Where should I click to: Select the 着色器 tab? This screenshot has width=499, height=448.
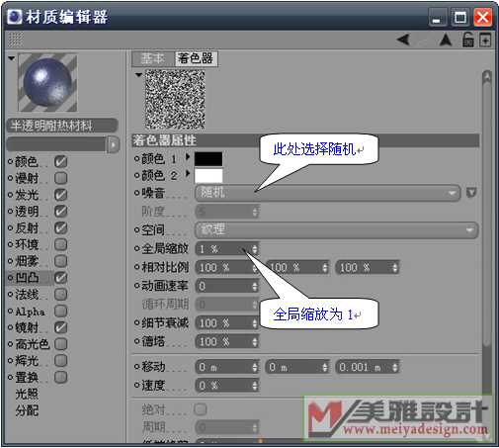click(x=196, y=58)
